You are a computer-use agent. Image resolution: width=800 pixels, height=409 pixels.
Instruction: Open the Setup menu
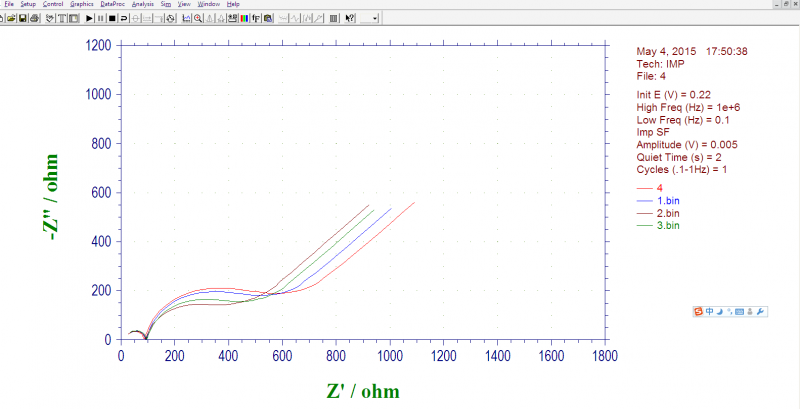click(28, 4)
